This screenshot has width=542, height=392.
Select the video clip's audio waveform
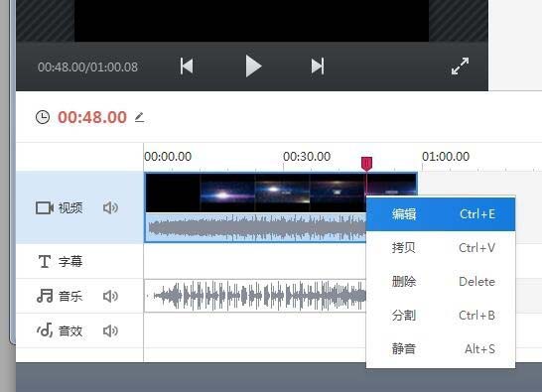tap(256, 227)
